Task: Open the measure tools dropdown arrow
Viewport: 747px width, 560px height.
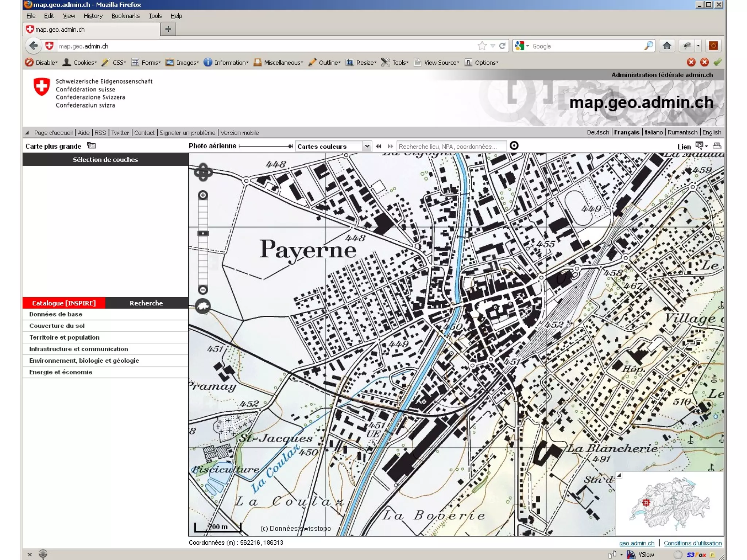Action: 707,147
